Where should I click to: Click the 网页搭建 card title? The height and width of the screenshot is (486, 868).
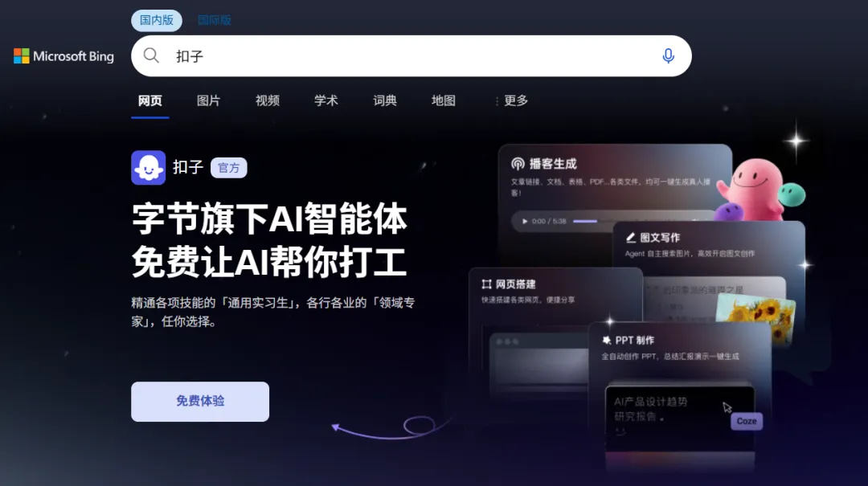515,284
